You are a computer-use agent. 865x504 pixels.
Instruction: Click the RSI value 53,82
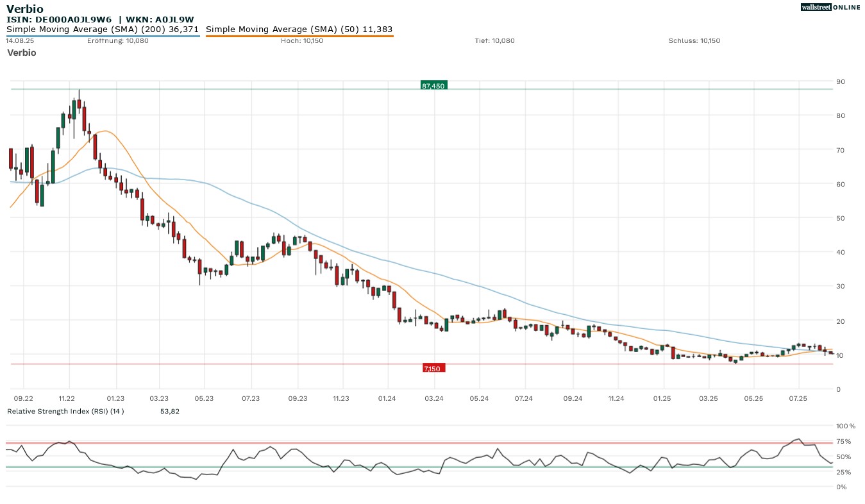click(x=170, y=411)
